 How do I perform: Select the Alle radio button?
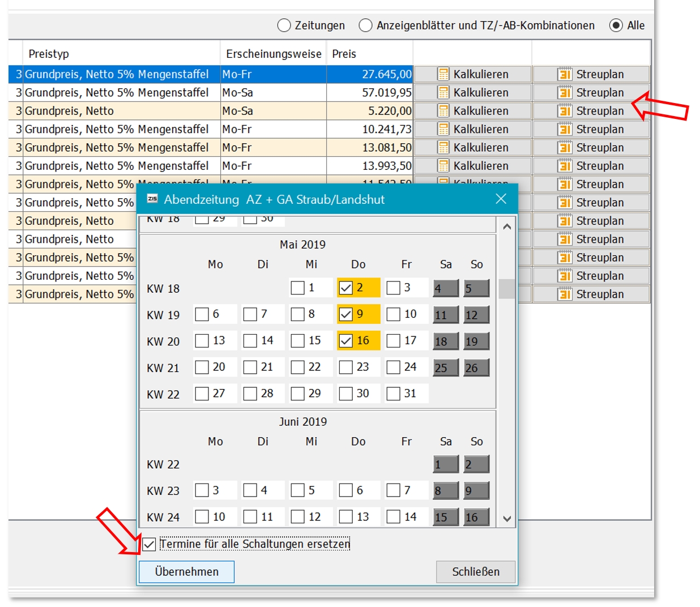pyautogui.click(x=616, y=25)
